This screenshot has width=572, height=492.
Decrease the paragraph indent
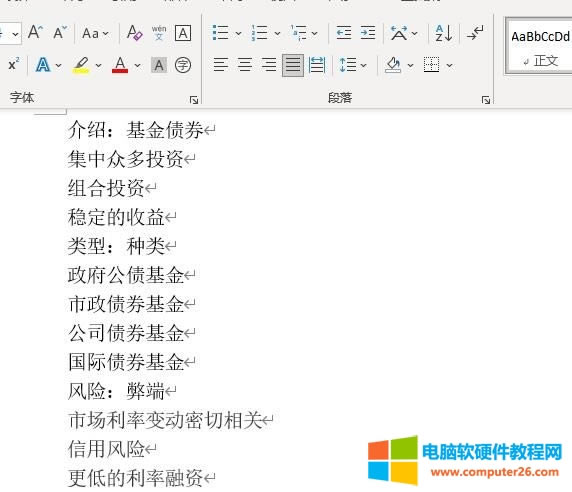point(344,33)
